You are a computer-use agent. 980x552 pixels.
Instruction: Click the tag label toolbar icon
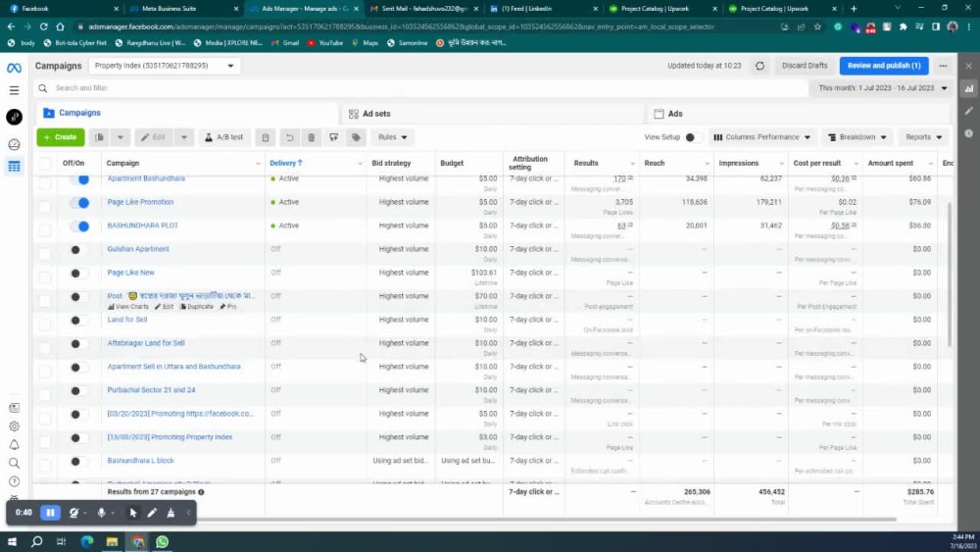point(357,137)
